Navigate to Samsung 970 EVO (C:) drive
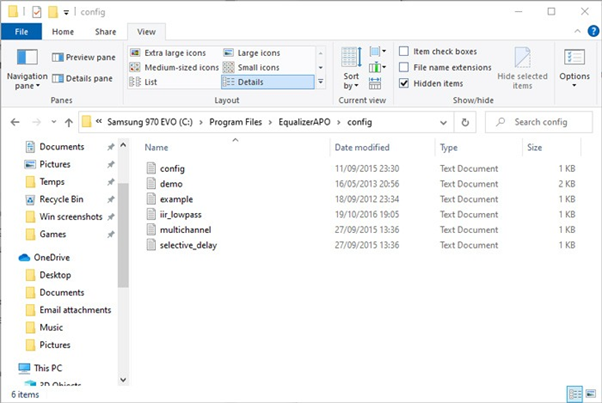 [150, 122]
